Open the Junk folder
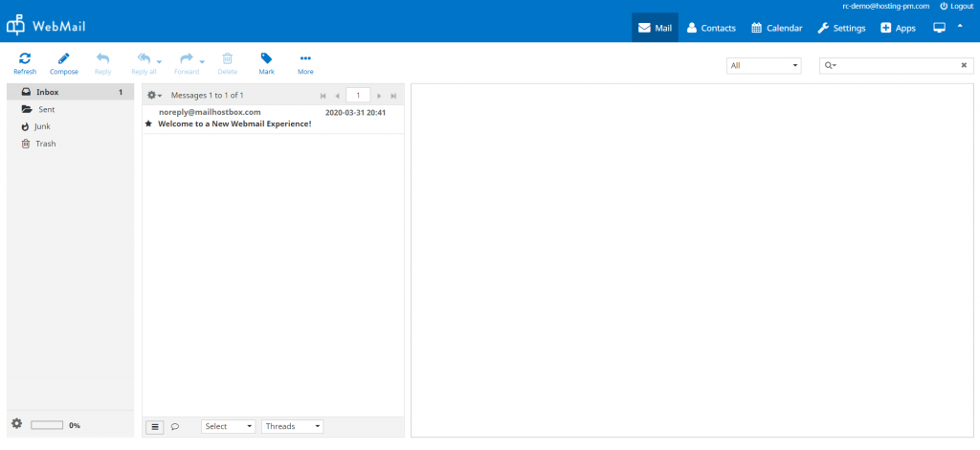 [x=70, y=126]
